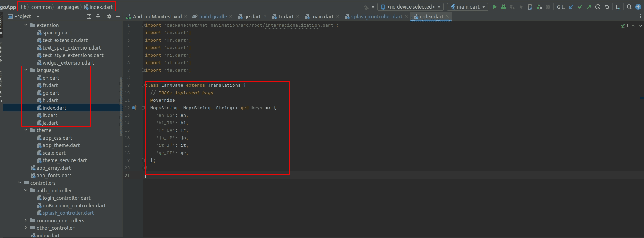
Task: Expand all items in Project panel
Action: 89,16
